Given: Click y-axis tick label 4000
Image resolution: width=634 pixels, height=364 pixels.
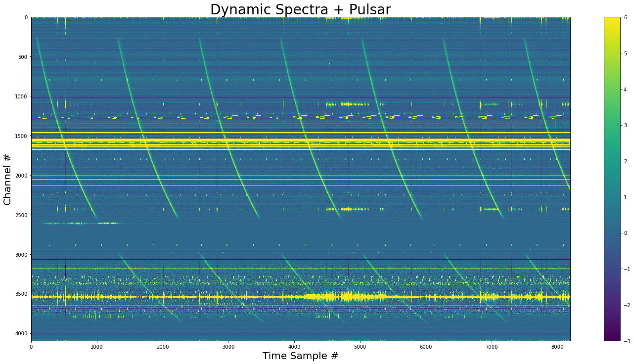Looking at the screenshot, I should (21, 334).
